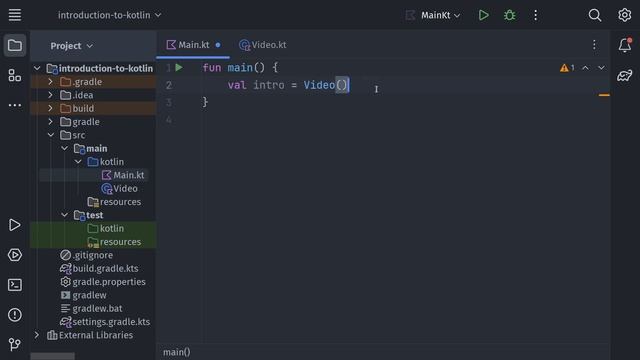This screenshot has height=360, width=640.
Task: Expand External Libraries node
Action: (37, 335)
